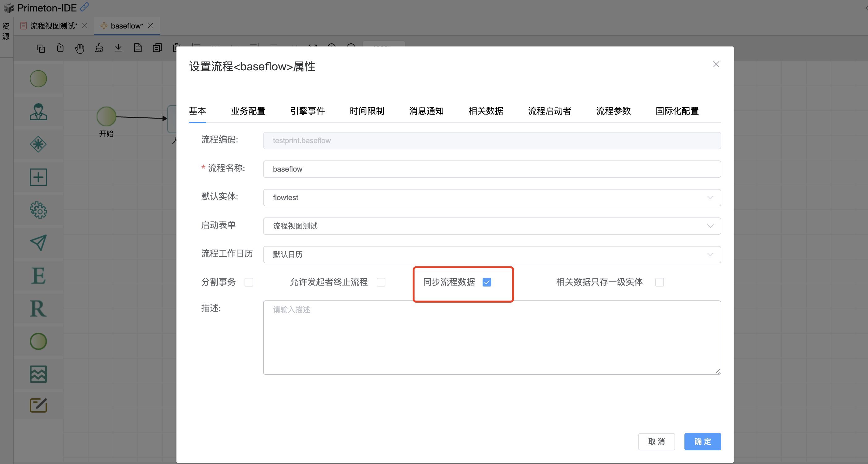This screenshot has width=868, height=464.
Task: Select the hand pan tool in toolbar
Action: [x=80, y=49]
